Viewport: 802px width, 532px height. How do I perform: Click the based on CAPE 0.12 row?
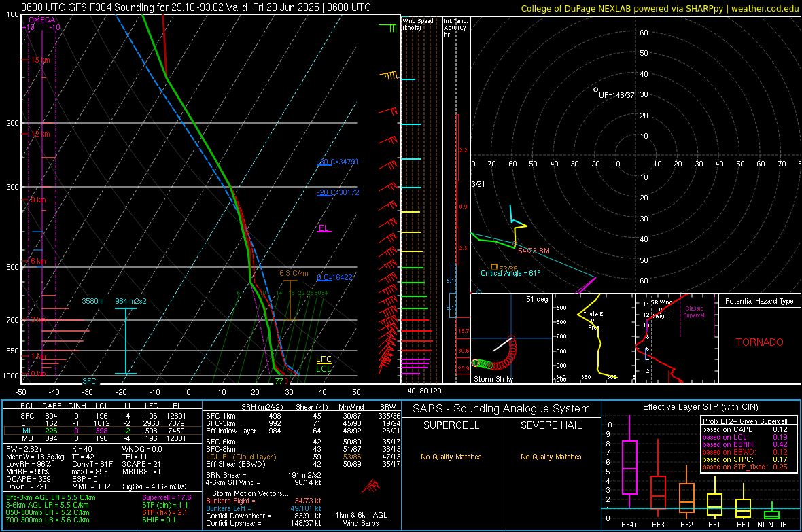(x=745, y=429)
